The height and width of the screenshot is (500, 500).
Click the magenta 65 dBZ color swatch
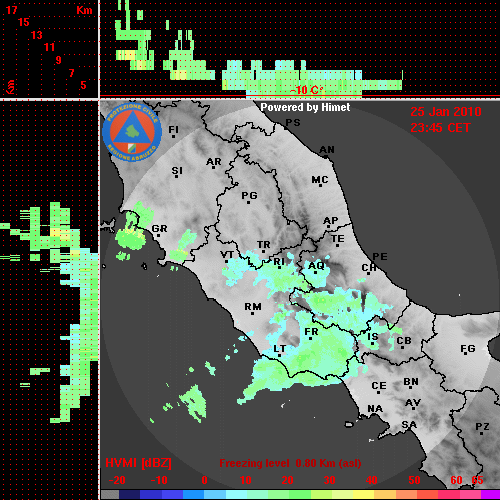[490, 494]
